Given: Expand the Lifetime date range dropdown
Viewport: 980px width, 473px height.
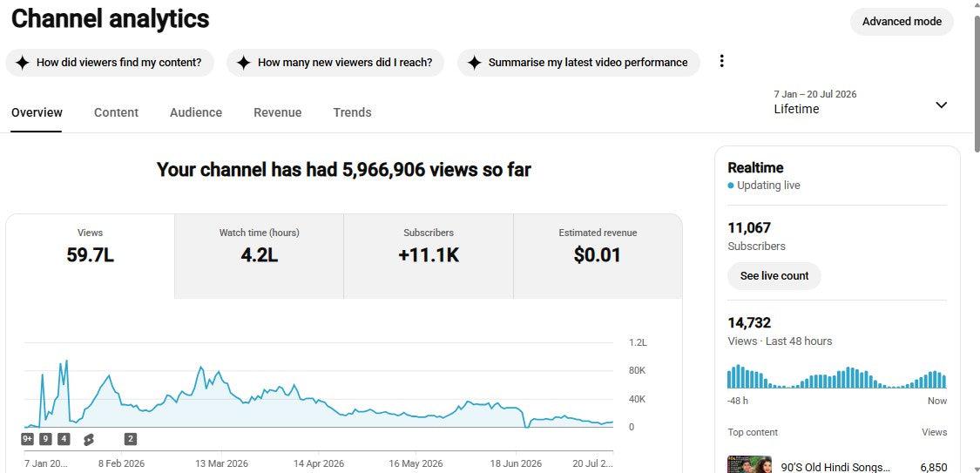Looking at the screenshot, I should click(862, 103).
